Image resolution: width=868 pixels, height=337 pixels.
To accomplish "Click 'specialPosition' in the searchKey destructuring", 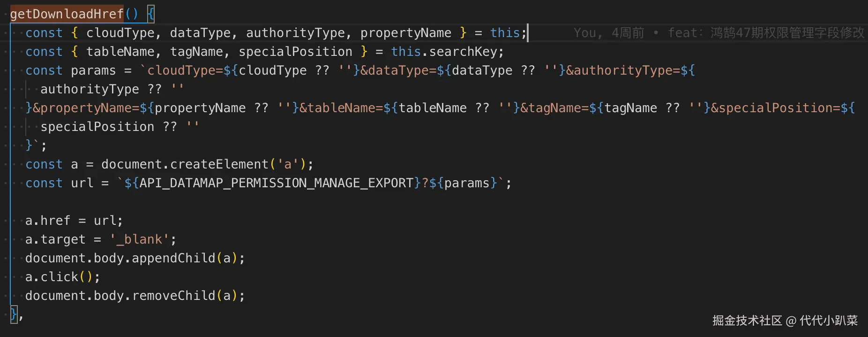I will coord(295,52).
